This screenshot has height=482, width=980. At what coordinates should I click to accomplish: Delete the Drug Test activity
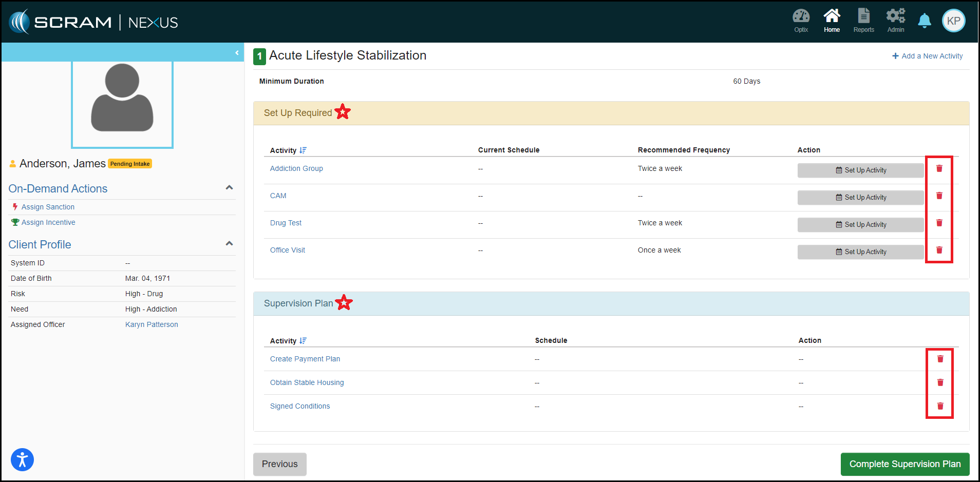(x=939, y=223)
